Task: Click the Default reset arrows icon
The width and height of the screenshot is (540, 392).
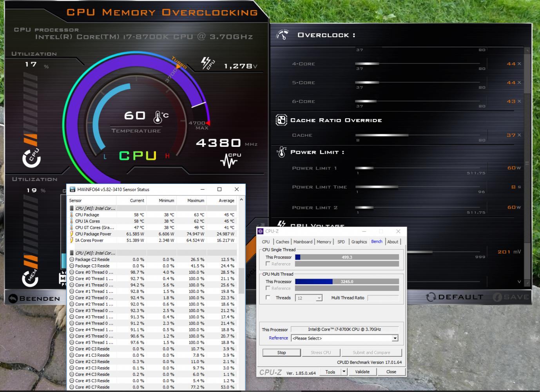Action: (x=431, y=297)
